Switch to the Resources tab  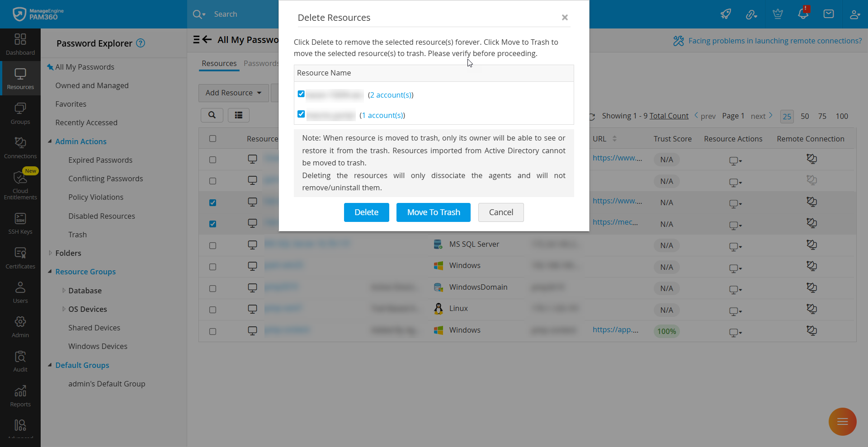click(x=219, y=64)
